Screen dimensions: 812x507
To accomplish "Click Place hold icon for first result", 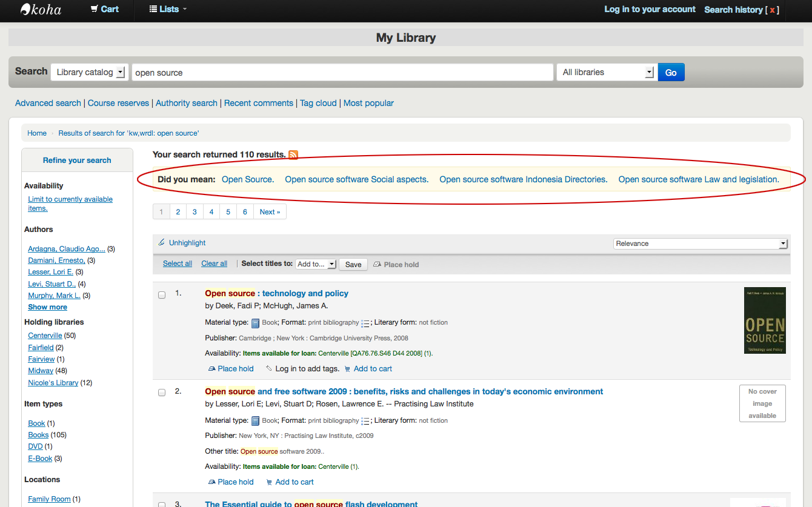I will pos(211,369).
